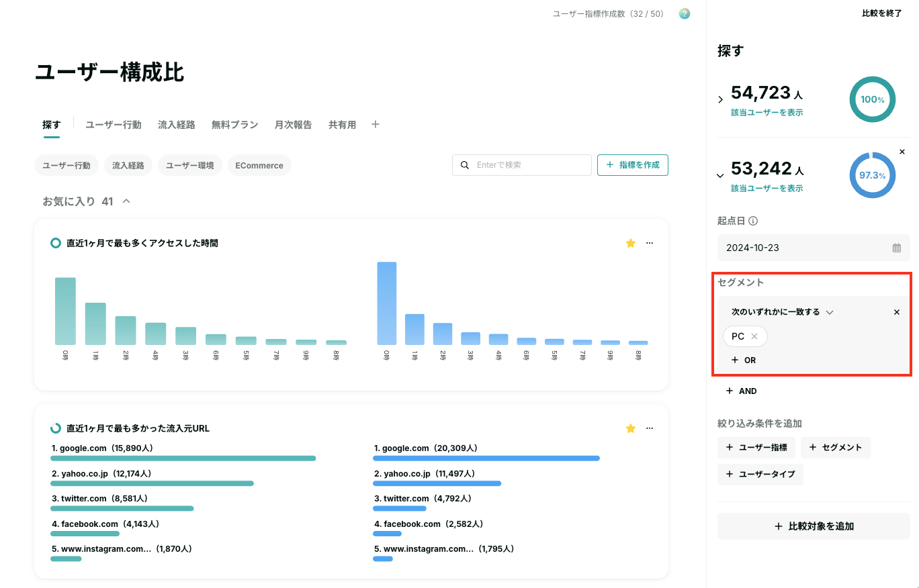Expand the 54,723人 user group
Screen dimensions: 919x588
[x=721, y=99]
